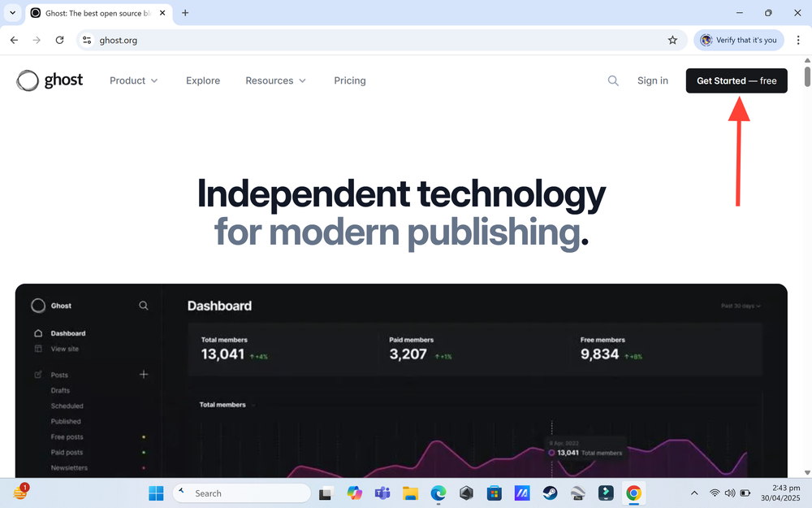Open site search with the magnifier icon
812x508 pixels.
pos(613,80)
